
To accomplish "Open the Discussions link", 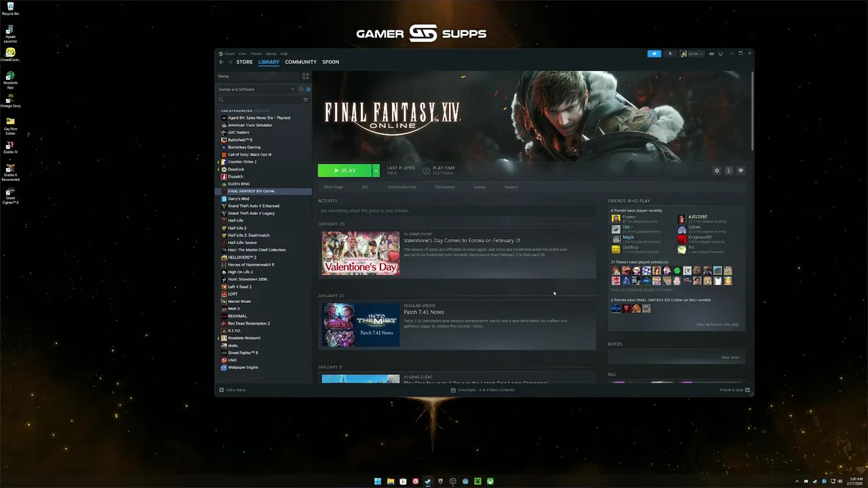I will click(445, 187).
